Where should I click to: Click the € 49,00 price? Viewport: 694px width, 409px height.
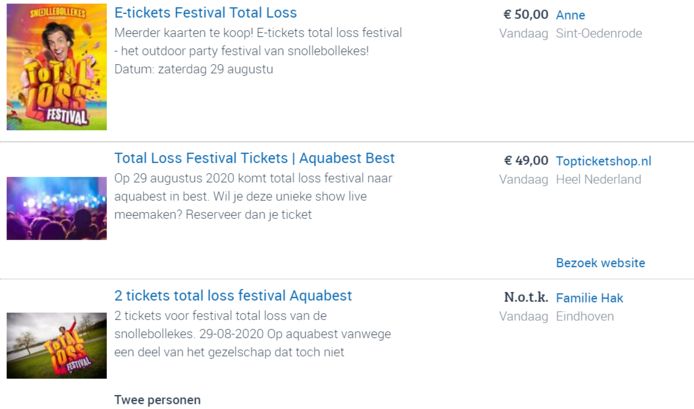(526, 160)
